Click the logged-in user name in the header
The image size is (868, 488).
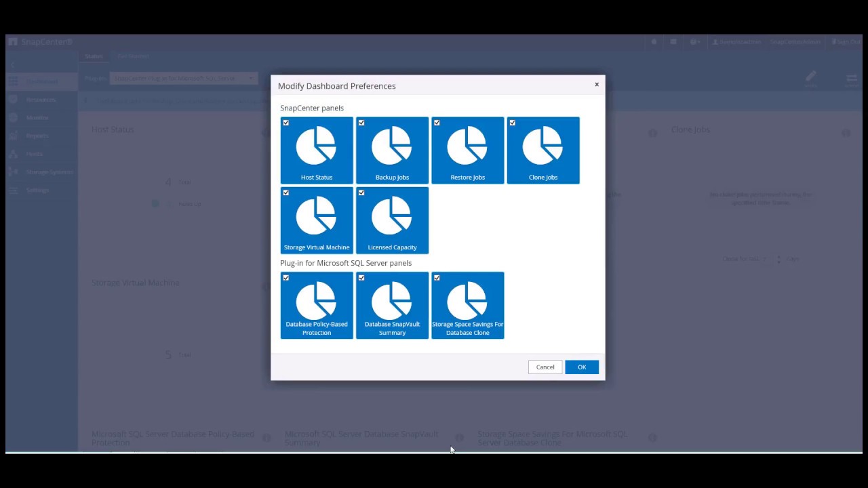[736, 42]
